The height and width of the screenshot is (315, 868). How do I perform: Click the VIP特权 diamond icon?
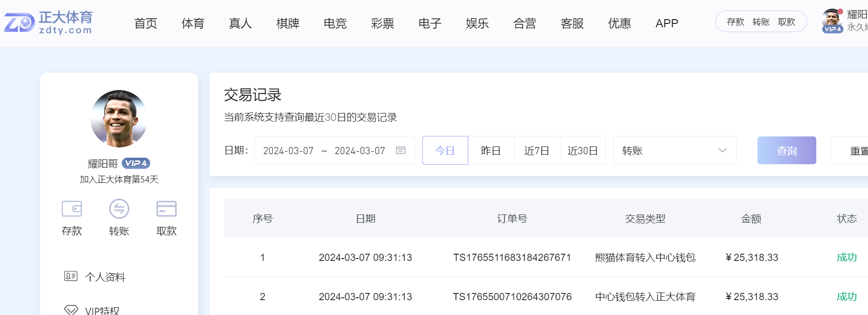point(71,310)
